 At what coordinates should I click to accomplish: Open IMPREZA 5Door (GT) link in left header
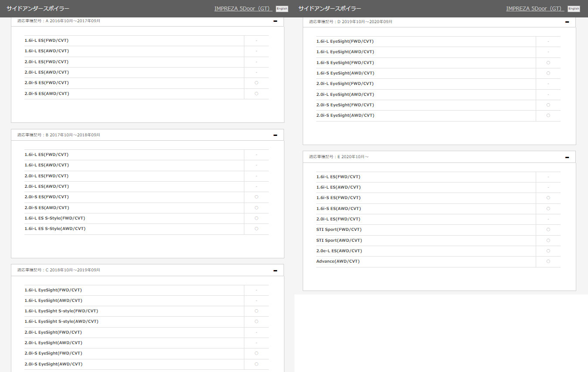pyautogui.click(x=243, y=9)
